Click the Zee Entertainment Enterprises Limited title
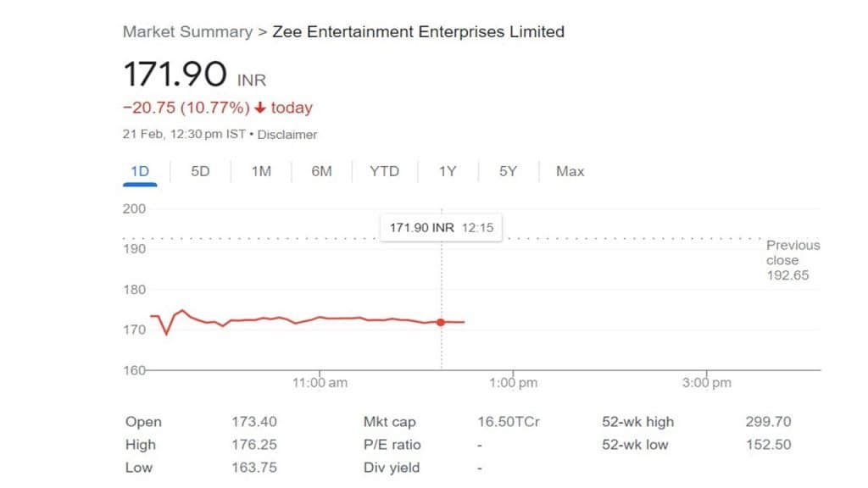868x488 pixels. (418, 32)
